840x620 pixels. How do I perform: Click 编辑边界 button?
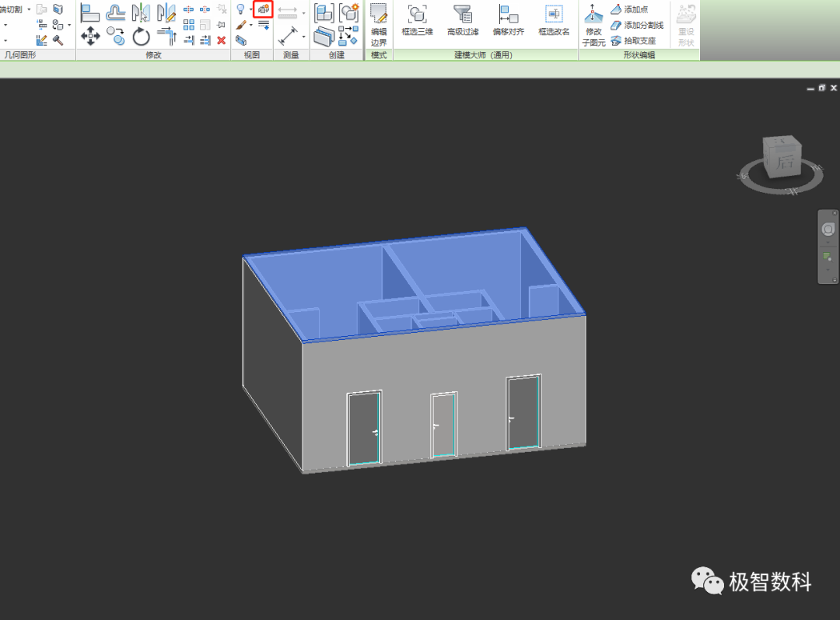tap(379, 25)
